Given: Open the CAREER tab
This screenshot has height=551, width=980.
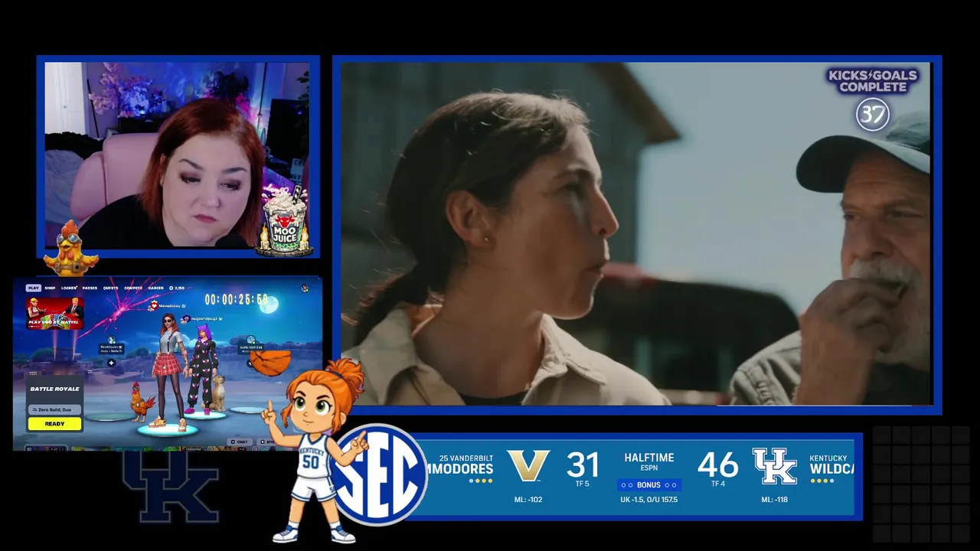Looking at the screenshot, I should pos(156,288).
